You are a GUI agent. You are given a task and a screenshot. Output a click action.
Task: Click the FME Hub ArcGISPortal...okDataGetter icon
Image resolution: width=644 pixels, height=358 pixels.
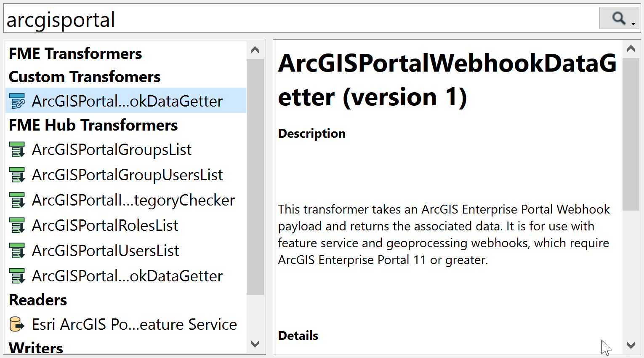(x=17, y=276)
